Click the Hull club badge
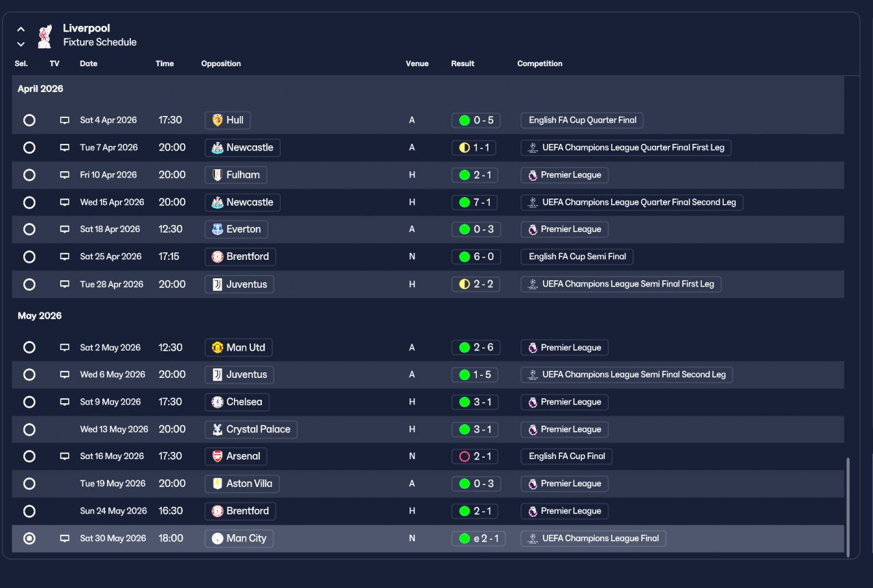This screenshot has width=873, height=588. click(218, 120)
